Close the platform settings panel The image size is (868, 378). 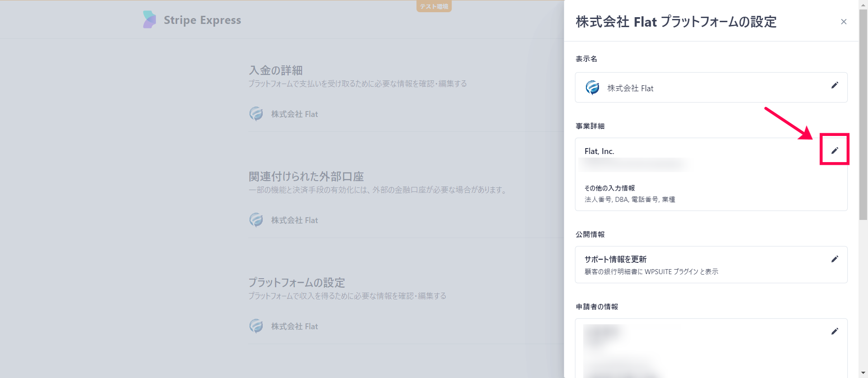point(844,22)
